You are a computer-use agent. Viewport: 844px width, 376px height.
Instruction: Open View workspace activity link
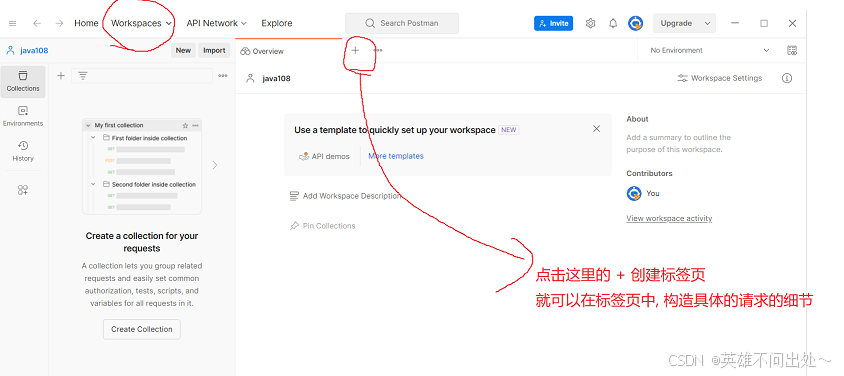click(x=669, y=218)
